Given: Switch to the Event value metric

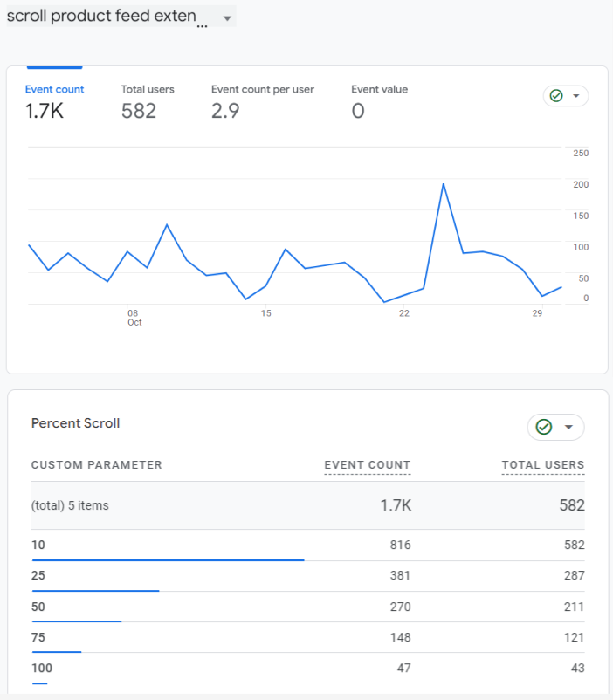Looking at the screenshot, I should point(379,102).
